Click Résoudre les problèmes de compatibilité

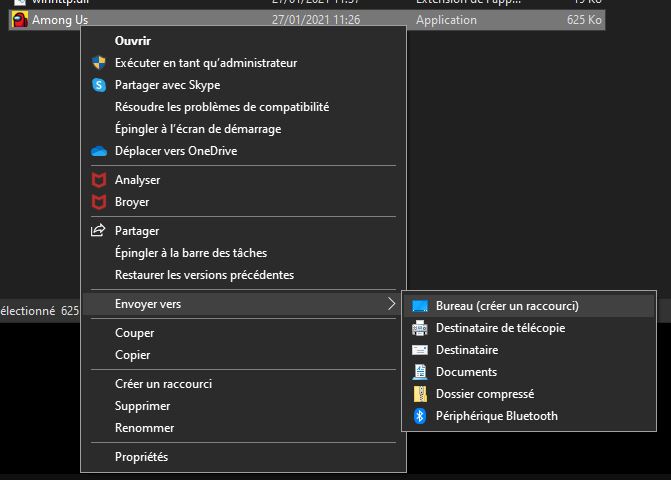221,107
